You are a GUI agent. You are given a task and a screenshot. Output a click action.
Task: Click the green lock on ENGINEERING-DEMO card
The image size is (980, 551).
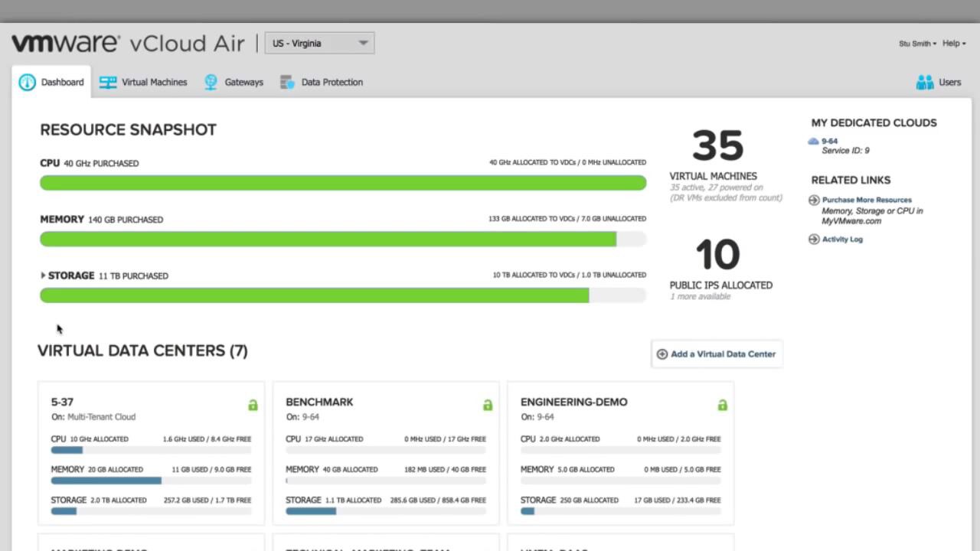click(722, 405)
